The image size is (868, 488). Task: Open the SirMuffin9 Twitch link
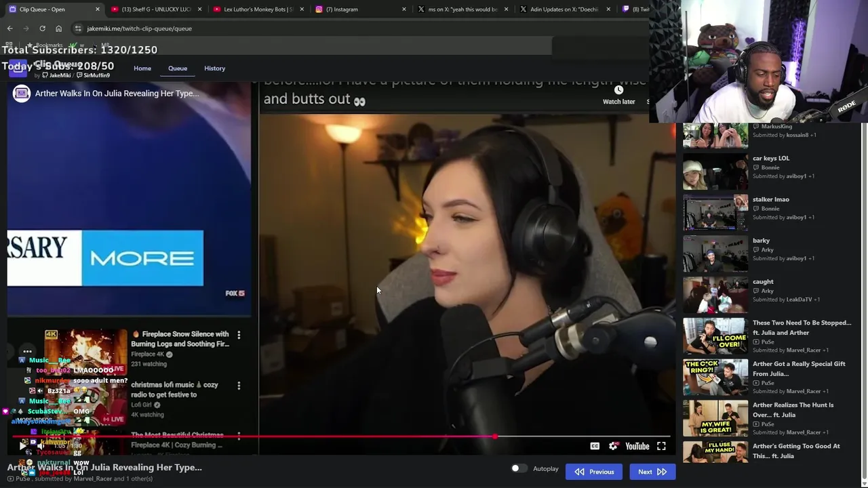pos(93,75)
